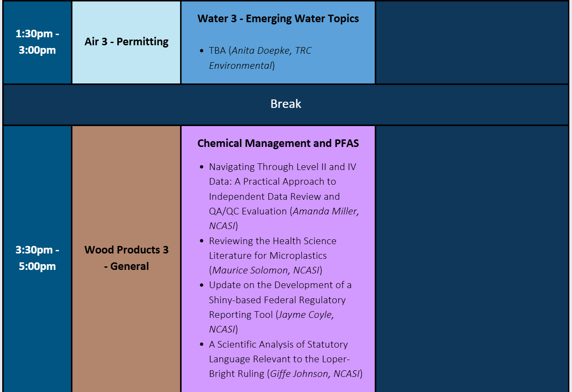Screen dimensions: 572x392
Task: Click the empty dark cell beside Water 3
Action: [x=472, y=42]
